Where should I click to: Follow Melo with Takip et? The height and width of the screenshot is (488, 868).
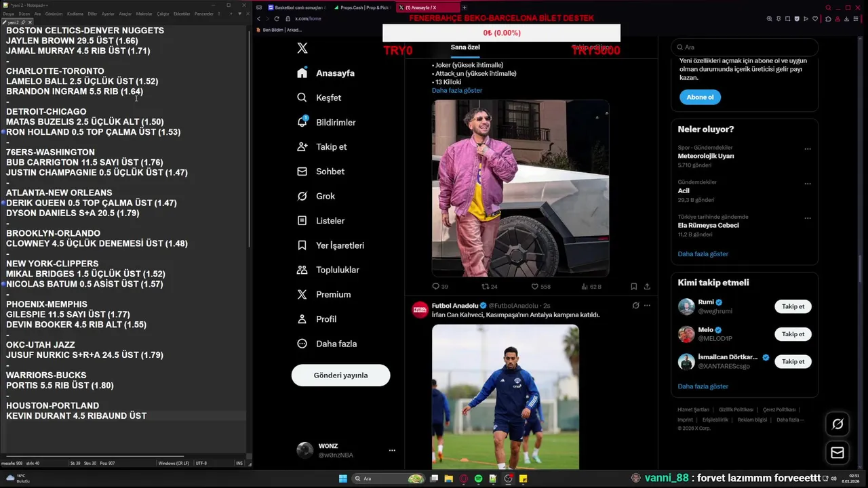[x=793, y=334]
